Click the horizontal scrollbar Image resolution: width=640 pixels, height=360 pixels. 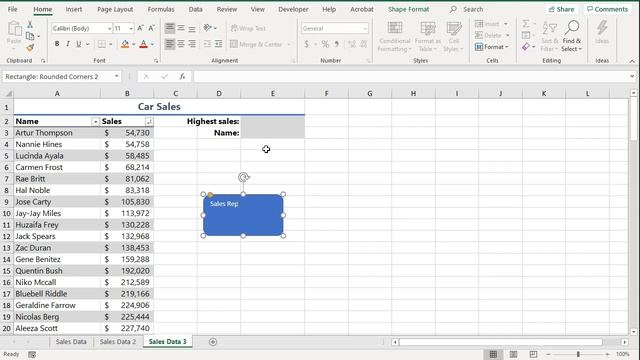pos(500,342)
